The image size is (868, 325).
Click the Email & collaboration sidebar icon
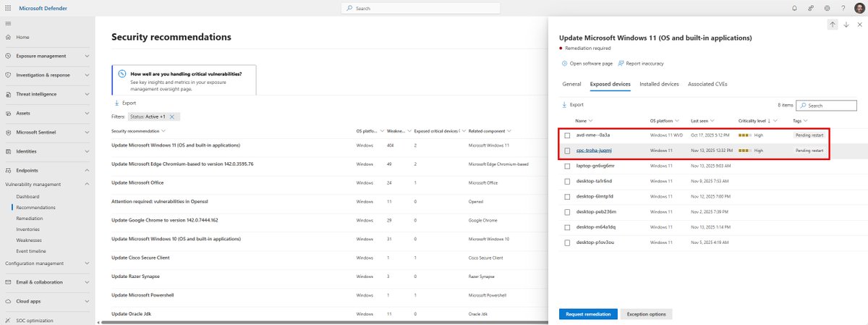(9, 282)
